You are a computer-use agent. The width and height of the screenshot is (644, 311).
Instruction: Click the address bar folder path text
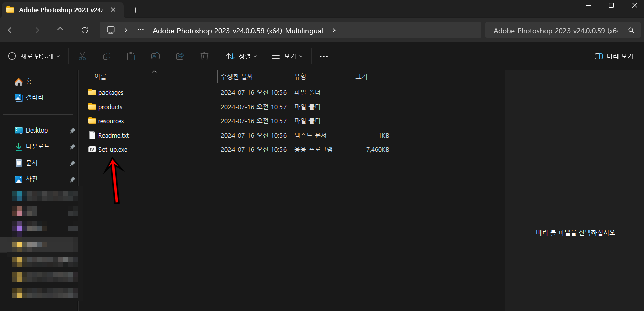pos(238,30)
